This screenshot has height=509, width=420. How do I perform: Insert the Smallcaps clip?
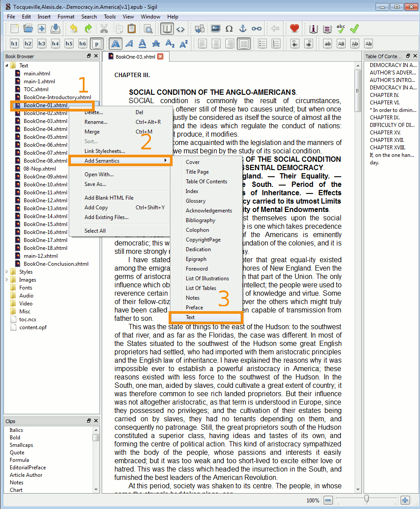pyautogui.click(x=22, y=445)
